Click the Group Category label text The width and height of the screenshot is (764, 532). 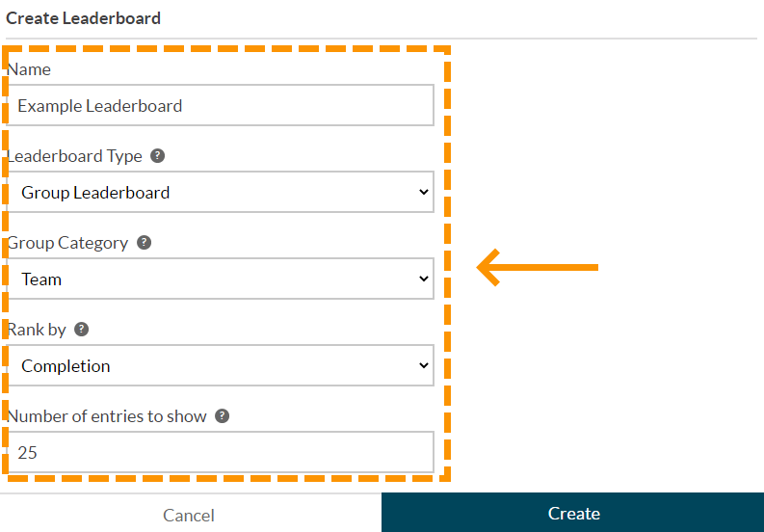(x=67, y=243)
